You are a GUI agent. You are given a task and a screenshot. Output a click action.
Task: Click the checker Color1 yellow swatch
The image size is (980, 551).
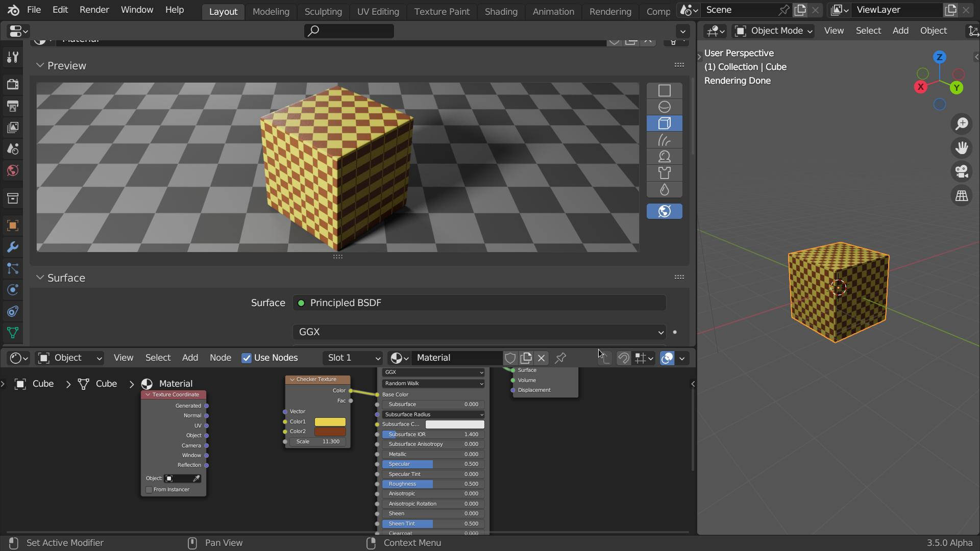[330, 422]
